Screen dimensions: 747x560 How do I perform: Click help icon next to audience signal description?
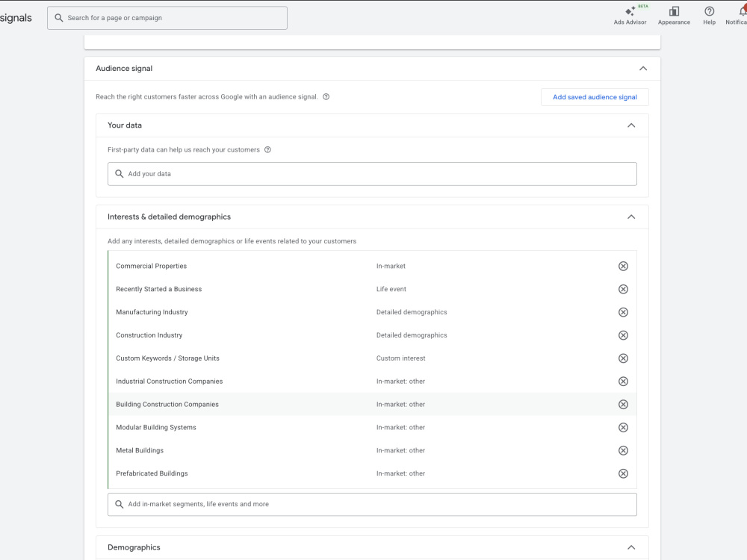point(326,96)
